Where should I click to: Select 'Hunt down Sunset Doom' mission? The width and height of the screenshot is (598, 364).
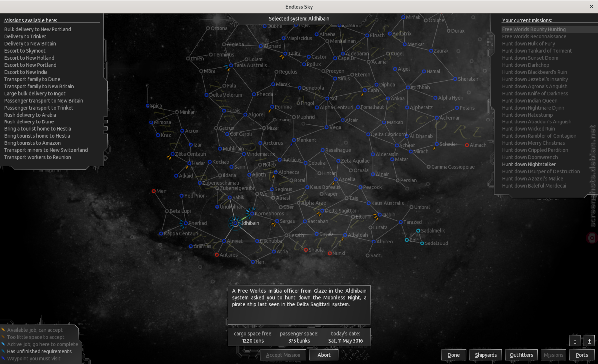point(530,58)
